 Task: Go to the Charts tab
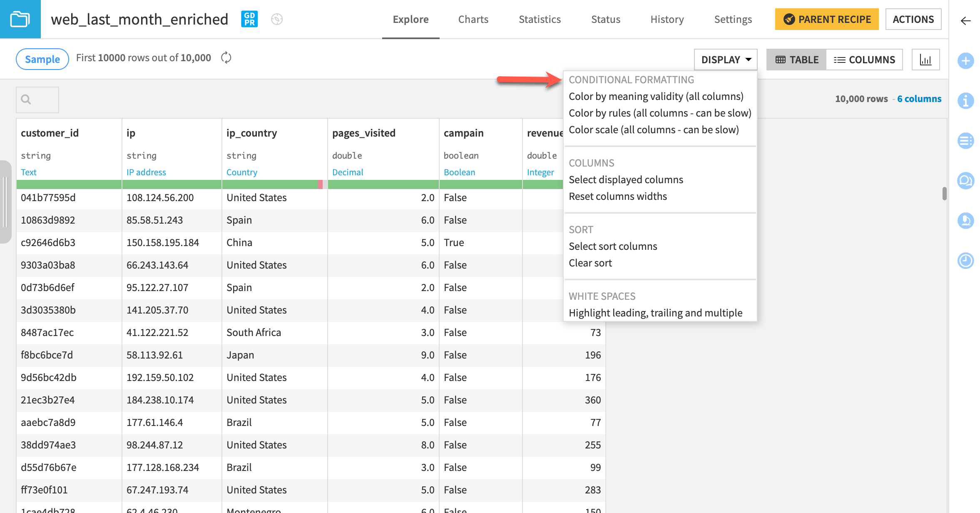(473, 20)
